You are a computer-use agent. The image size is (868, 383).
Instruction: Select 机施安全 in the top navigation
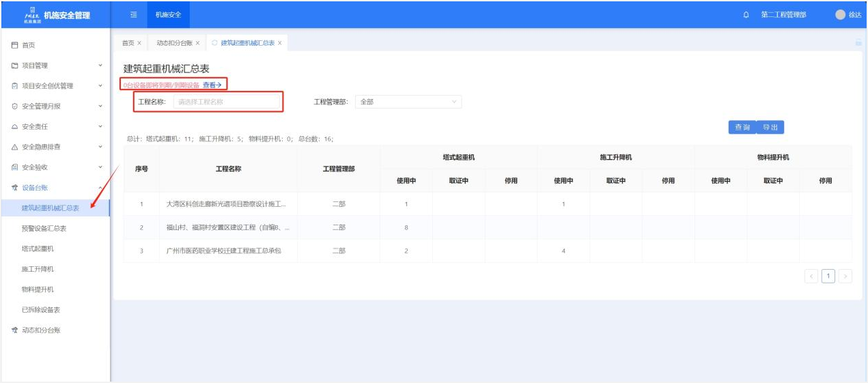168,14
